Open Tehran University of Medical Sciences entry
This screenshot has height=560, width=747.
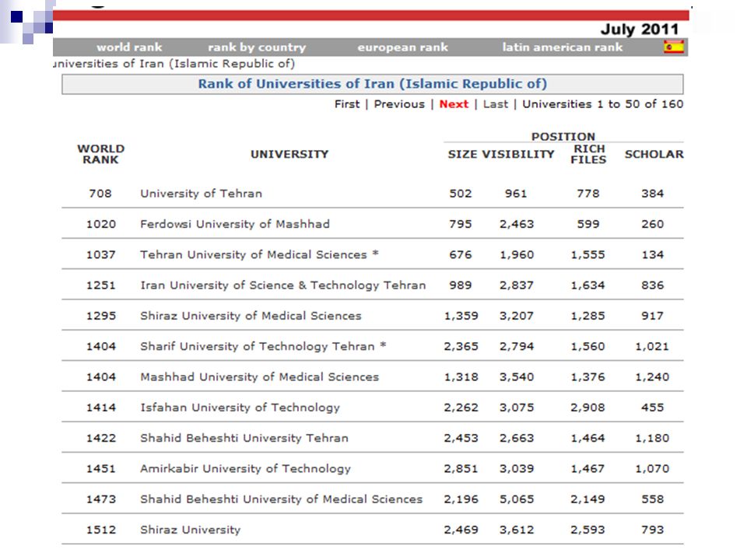pyautogui.click(x=259, y=254)
